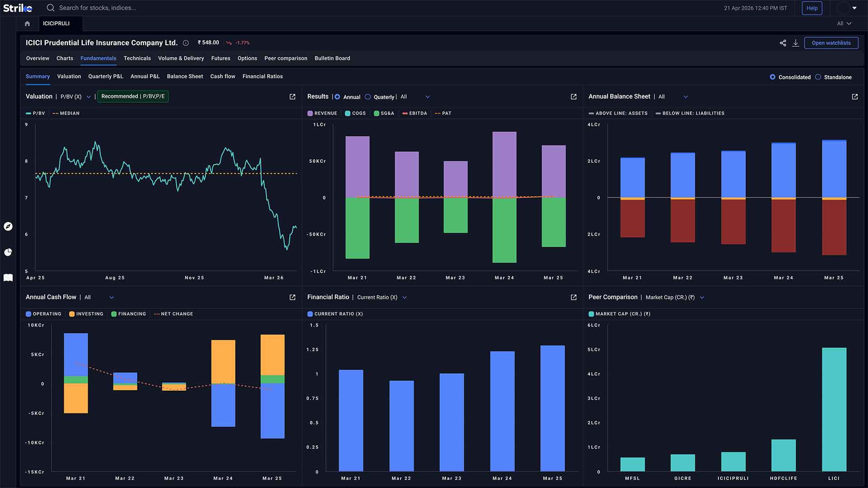Click the info icon beside company name

coord(186,43)
